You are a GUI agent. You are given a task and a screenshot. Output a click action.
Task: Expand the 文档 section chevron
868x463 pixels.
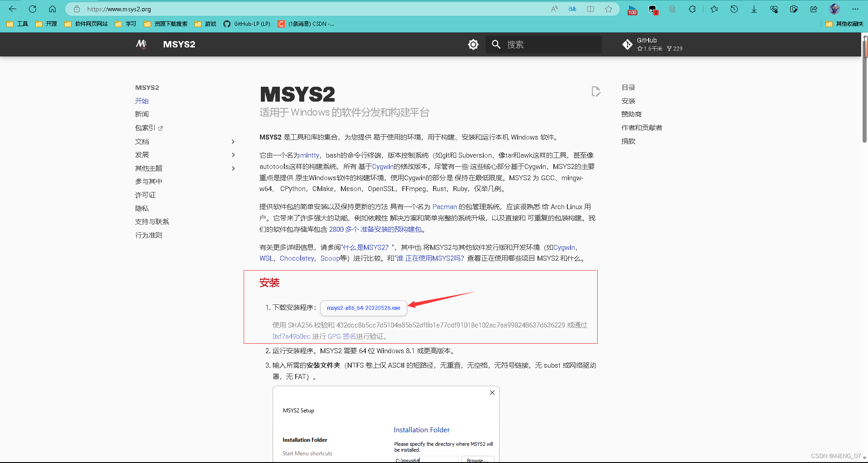[233, 141]
